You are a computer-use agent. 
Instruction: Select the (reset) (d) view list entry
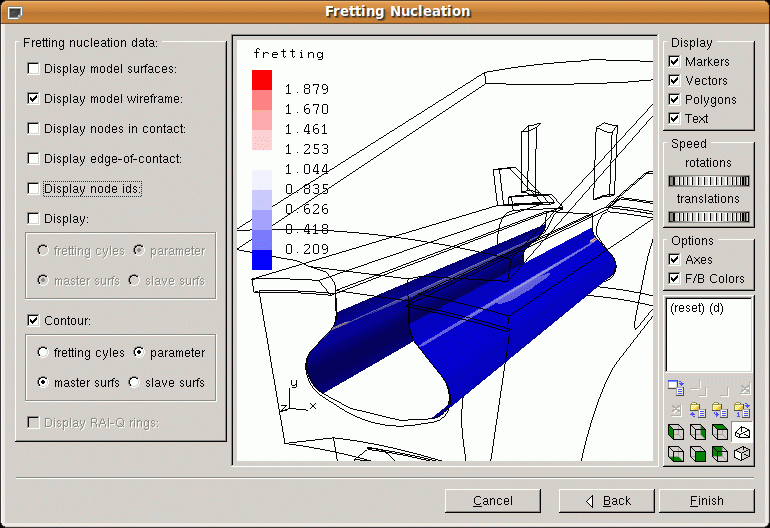696,308
